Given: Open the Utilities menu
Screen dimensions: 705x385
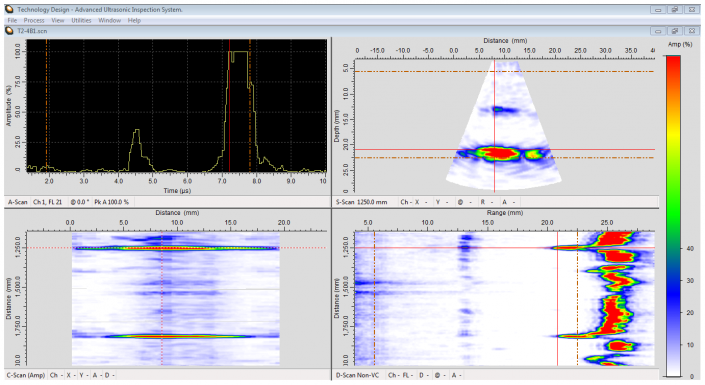Looking at the screenshot, I should pyautogui.click(x=81, y=20).
